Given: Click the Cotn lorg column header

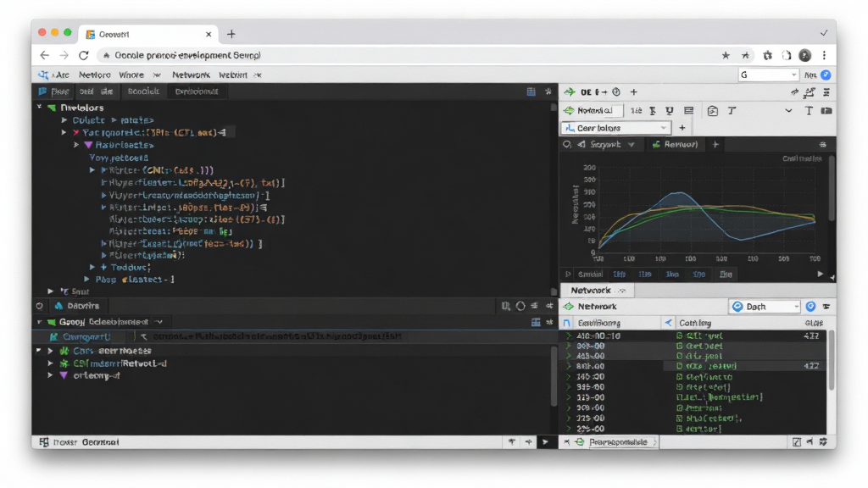Looking at the screenshot, I should click(x=695, y=323).
